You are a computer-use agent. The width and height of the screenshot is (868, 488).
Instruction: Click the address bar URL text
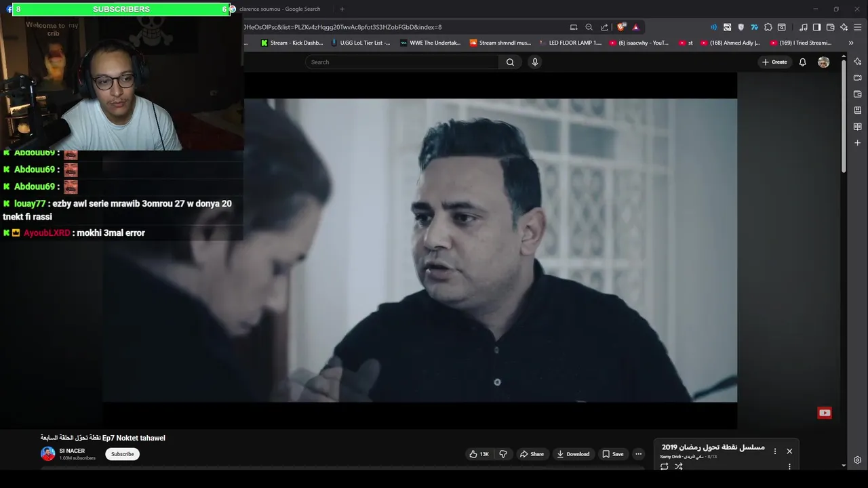click(342, 27)
